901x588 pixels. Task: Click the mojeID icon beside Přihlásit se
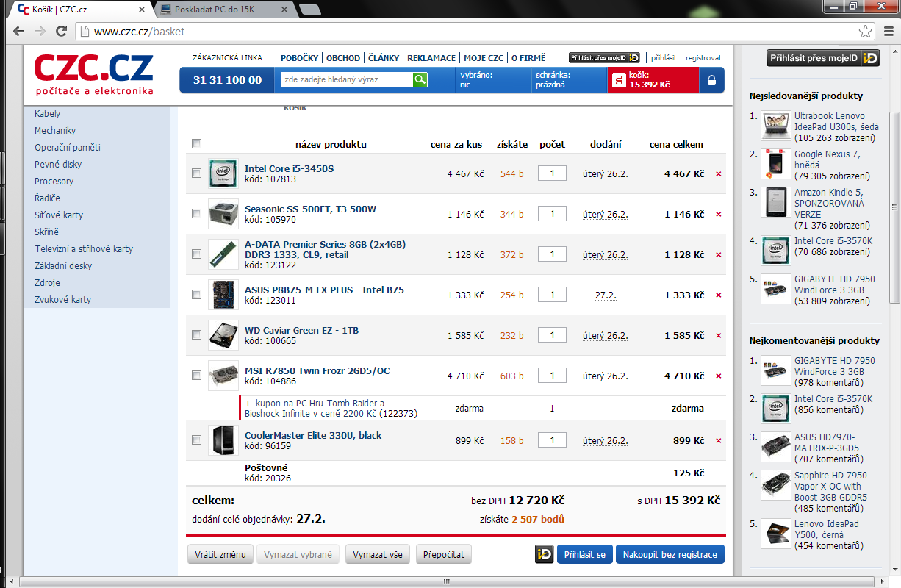pos(544,554)
